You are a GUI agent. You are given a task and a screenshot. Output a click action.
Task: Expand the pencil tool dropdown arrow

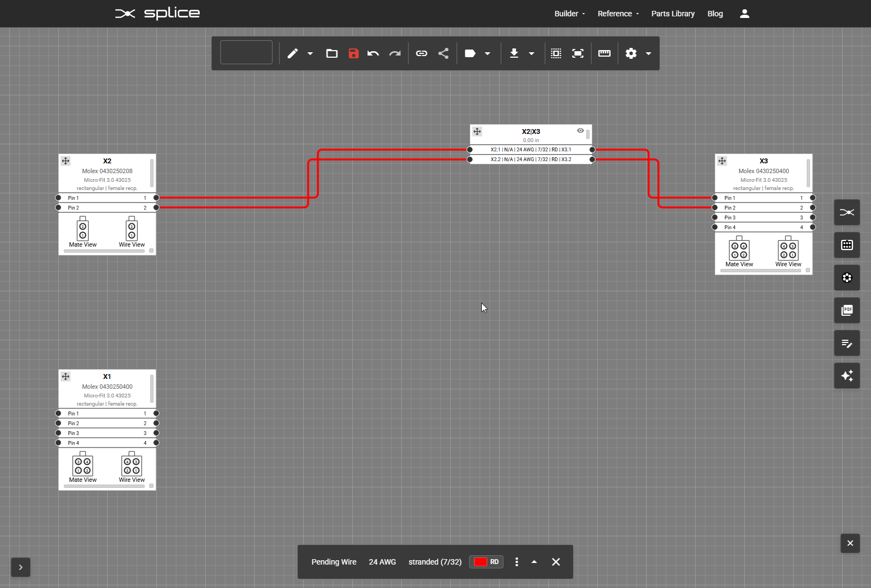pyautogui.click(x=310, y=53)
